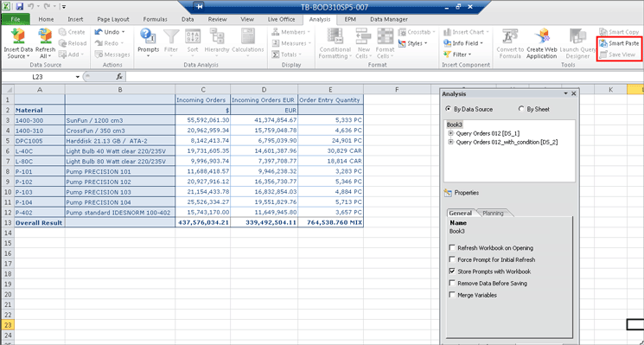The height and width of the screenshot is (345, 644).
Task: Check Force Prompt for Initial Refresh
Action: tap(452, 260)
